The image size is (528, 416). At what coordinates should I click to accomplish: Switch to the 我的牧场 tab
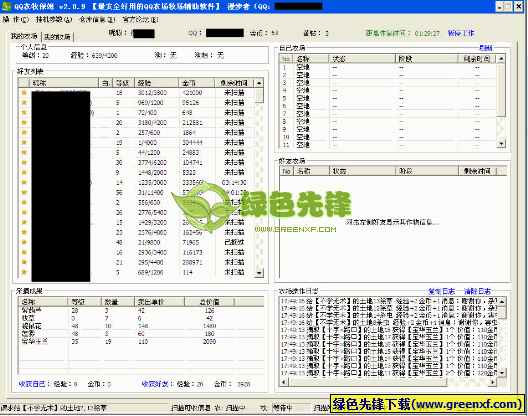click(58, 37)
